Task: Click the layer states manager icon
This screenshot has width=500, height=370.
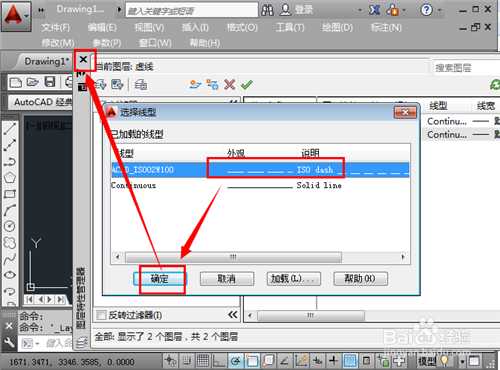Action: (x=141, y=85)
